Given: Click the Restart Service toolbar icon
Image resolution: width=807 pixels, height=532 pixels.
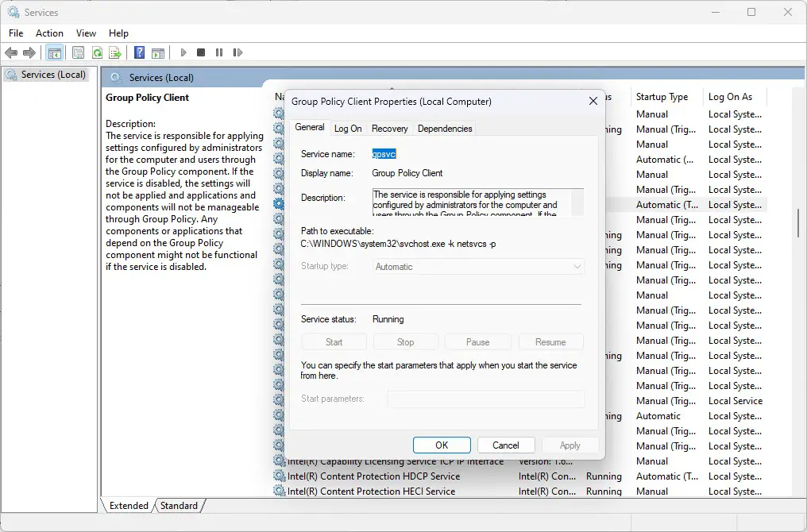Looking at the screenshot, I should (x=238, y=52).
